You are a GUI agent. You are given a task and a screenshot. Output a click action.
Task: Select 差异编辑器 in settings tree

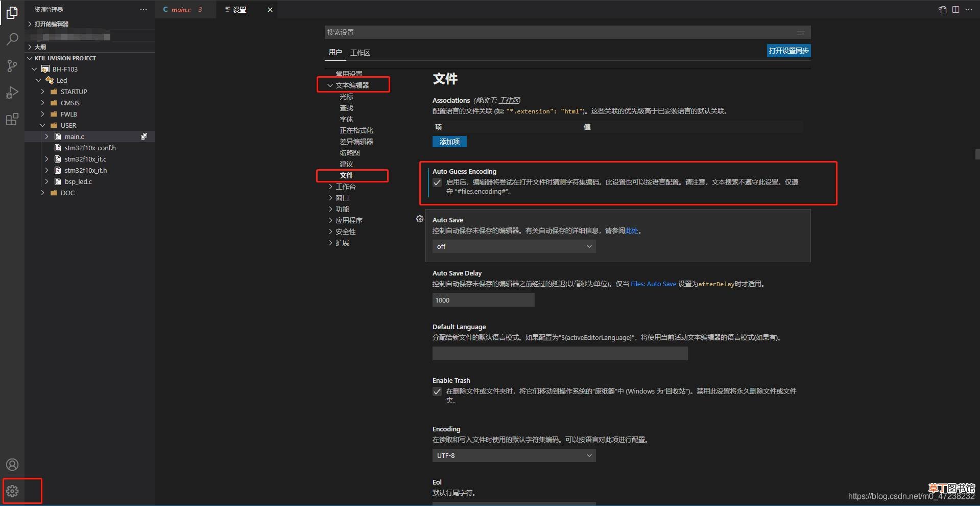(x=356, y=142)
